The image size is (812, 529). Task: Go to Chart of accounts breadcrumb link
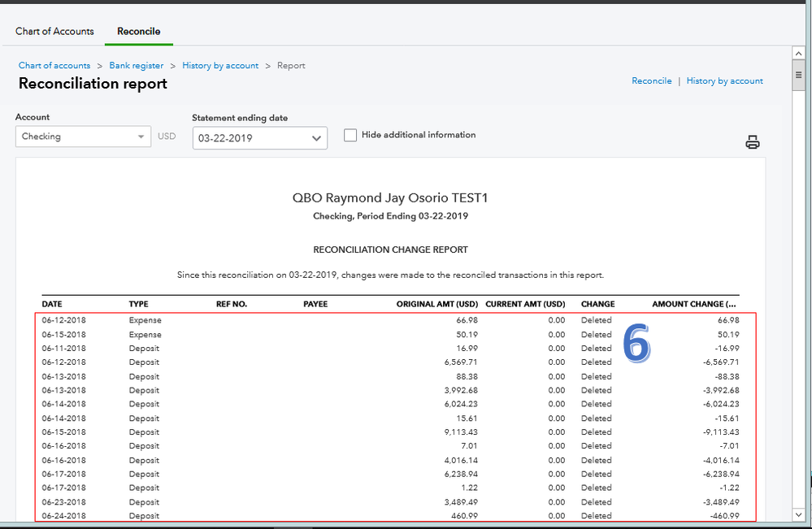tap(54, 66)
